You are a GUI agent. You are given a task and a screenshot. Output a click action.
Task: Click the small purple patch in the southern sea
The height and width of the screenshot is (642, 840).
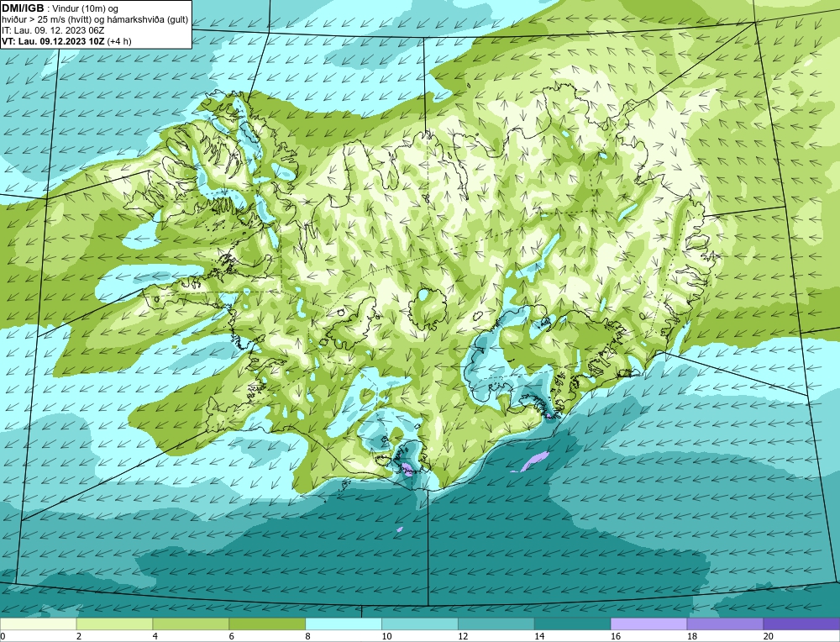tap(399, 529)
